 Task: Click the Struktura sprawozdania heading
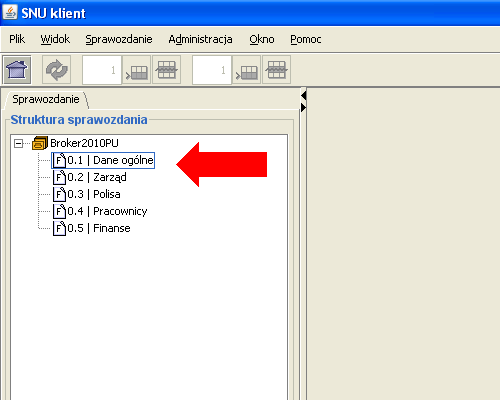click(79, 120)
